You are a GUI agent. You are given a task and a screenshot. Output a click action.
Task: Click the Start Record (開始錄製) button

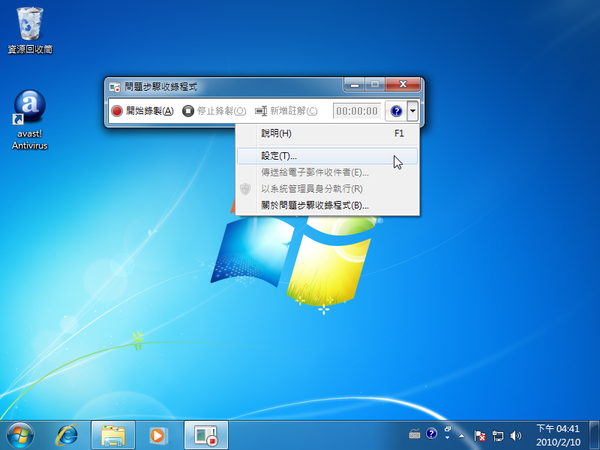tap(143, 111)
